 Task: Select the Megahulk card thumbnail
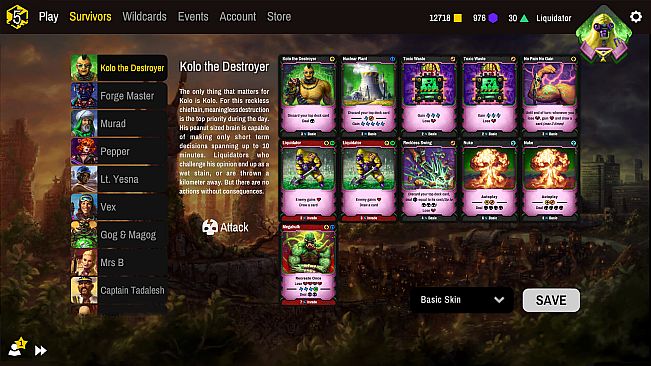[308, 264]
